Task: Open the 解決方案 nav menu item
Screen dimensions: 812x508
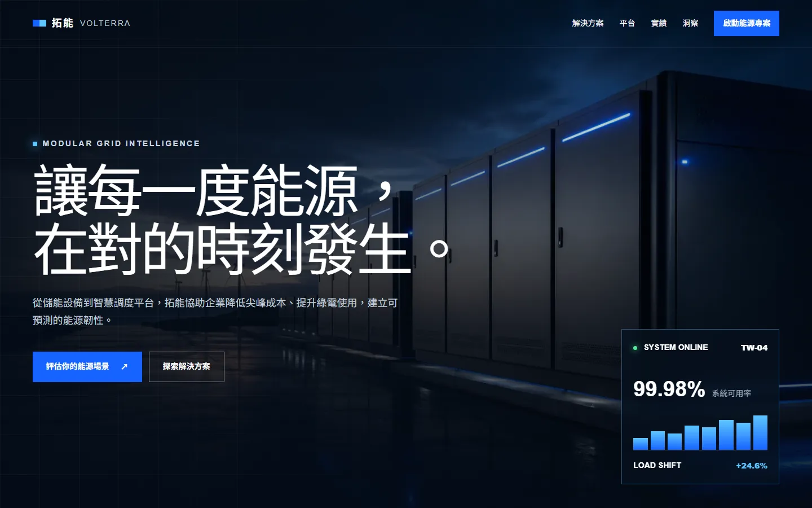Action: 588,23
